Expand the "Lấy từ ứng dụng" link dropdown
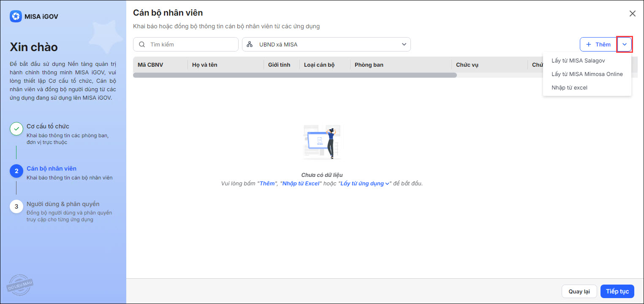 point(365,184)
